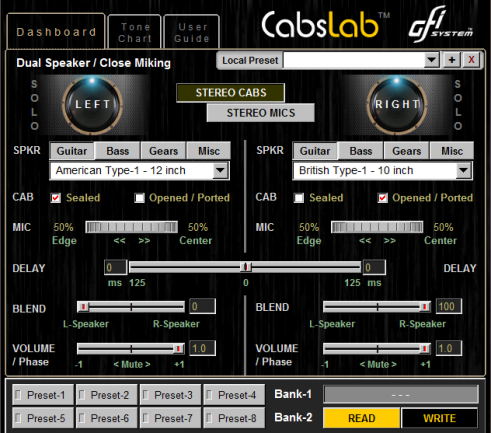This screenshot has width=491, height=433.
Task: Activate STEREO MICS mode
Action: [261, 113]
